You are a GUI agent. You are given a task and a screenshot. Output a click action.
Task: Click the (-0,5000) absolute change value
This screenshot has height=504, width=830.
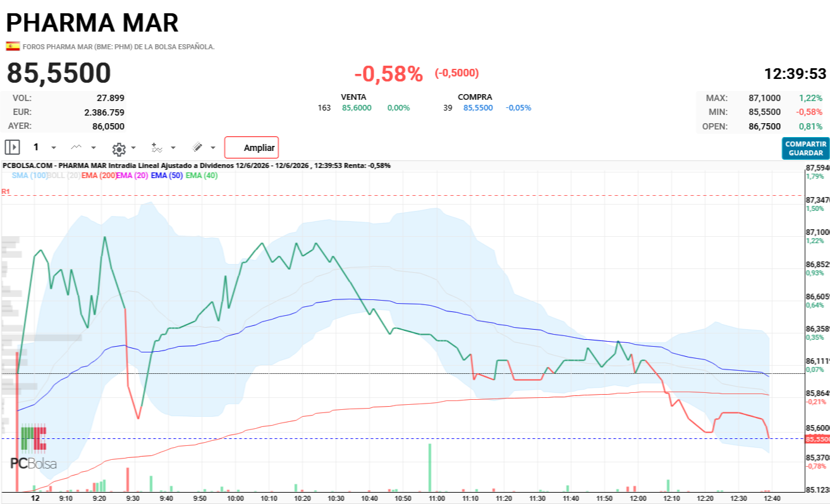(456, 73)
